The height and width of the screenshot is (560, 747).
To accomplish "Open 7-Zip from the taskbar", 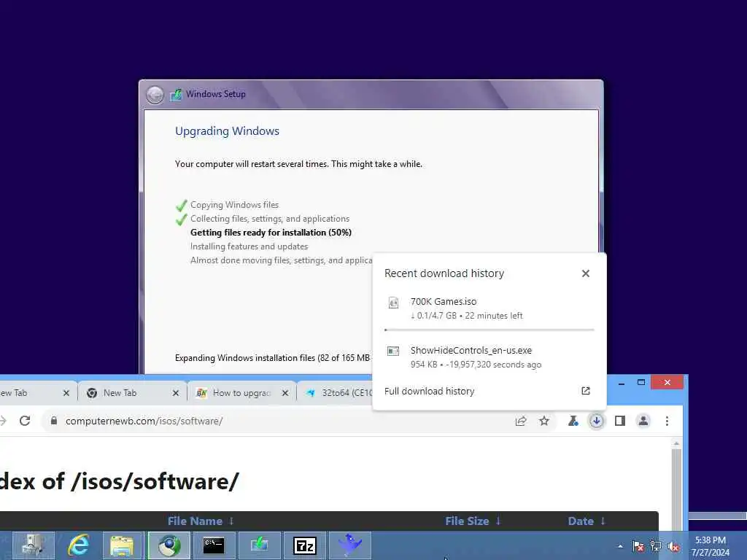I will coord(305,545).
